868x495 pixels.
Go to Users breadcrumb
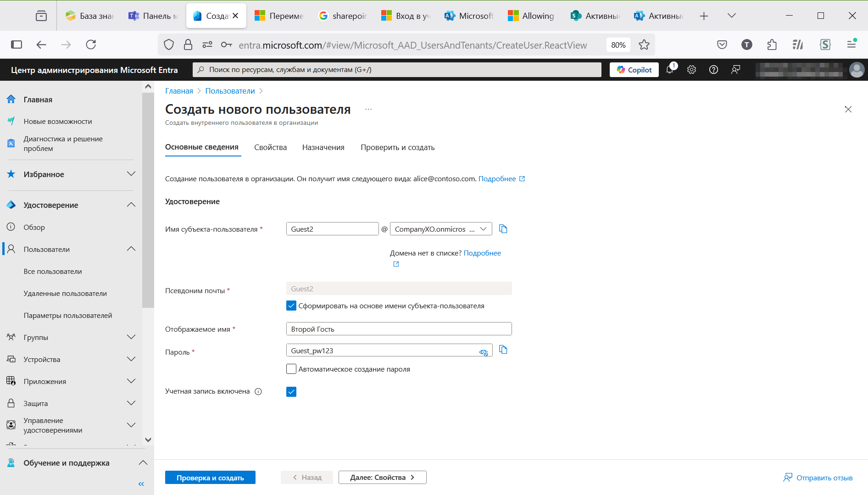click(x=230, y=91)
